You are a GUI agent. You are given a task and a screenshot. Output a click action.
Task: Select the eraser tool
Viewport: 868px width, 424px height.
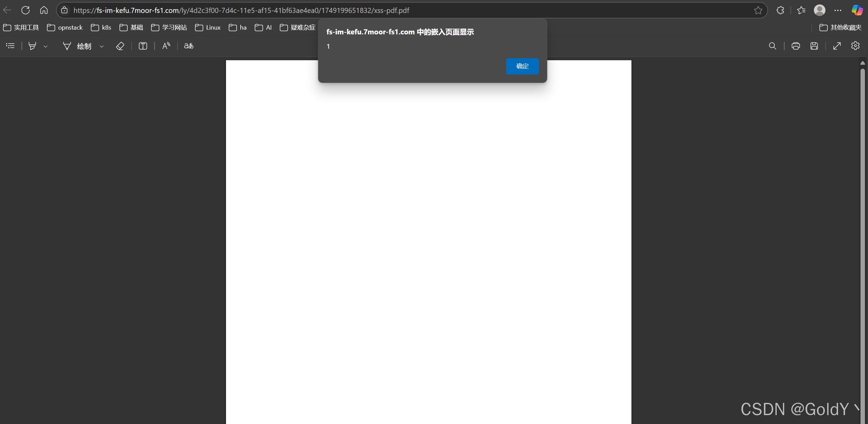coord(120,46)
